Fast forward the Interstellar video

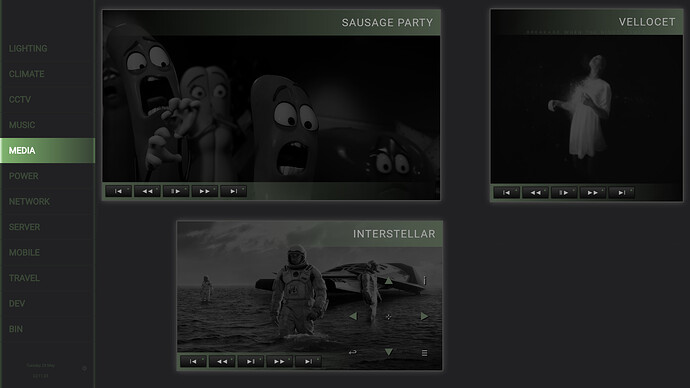[x=279, y=362]
